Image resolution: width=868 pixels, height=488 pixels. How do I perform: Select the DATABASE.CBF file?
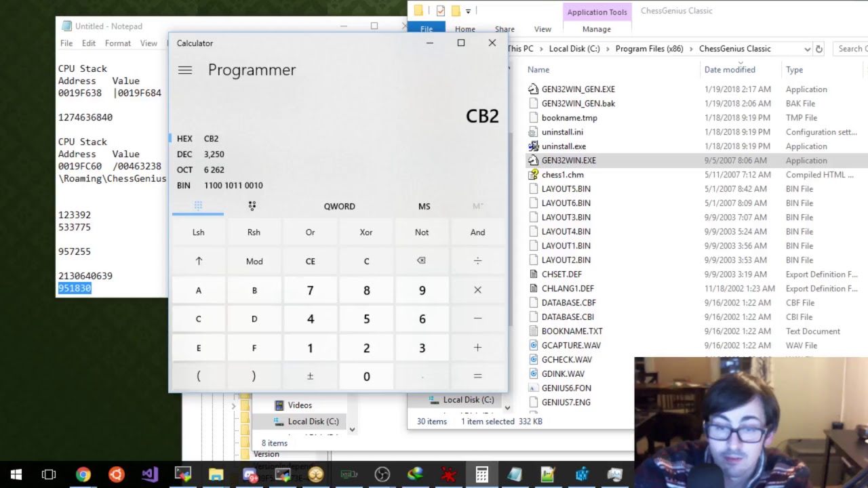[x=569, y=303]
